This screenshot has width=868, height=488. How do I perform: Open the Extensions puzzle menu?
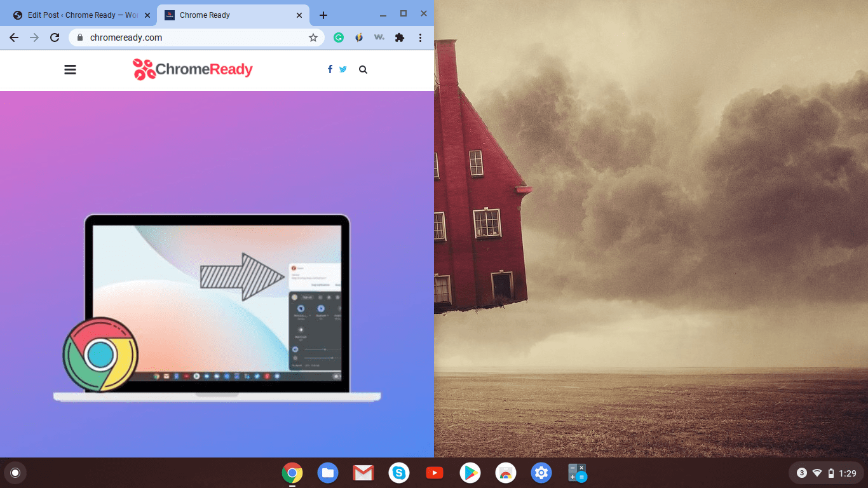[400, 37]
